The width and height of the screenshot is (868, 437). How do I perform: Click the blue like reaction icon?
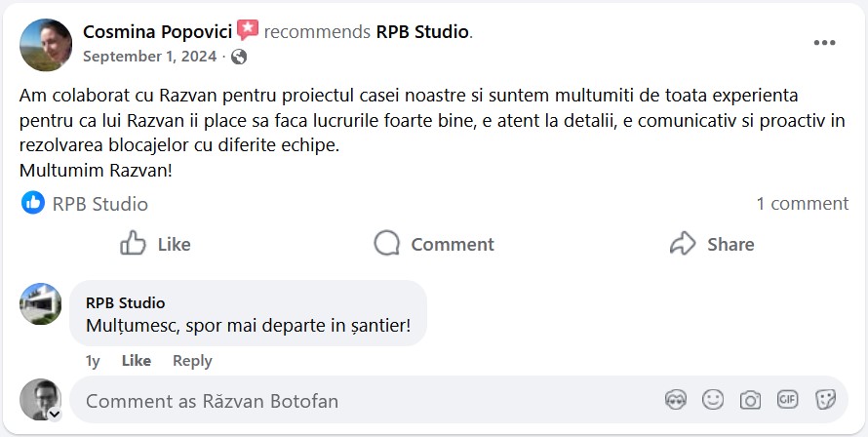(x=33, y=203)
